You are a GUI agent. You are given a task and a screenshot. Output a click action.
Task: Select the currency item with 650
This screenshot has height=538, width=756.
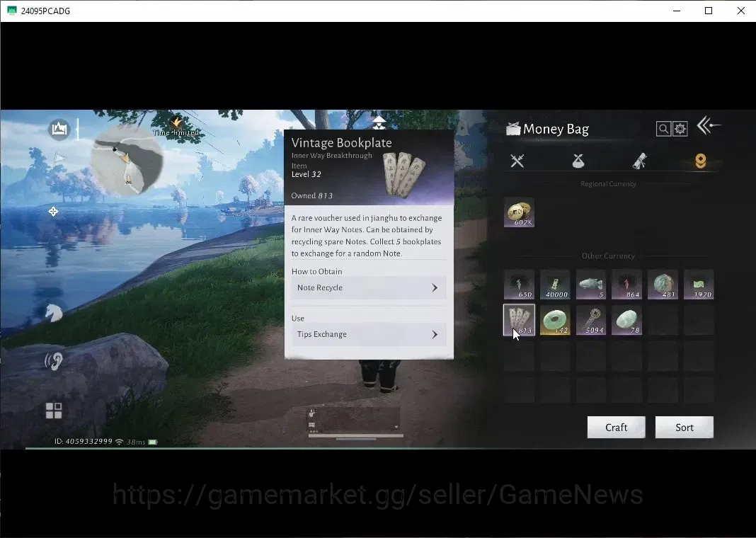[520, 285]
